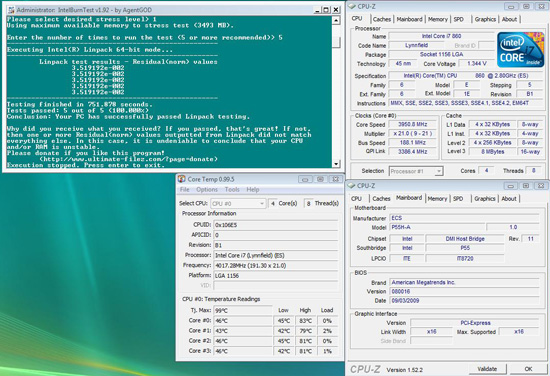
Task: Switch to Memory tab in lower CPU-Z
Action: [437, 199]
